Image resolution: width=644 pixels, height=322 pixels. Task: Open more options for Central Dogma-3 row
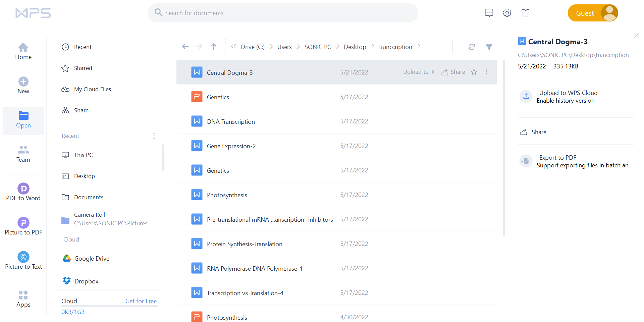click(x=486, y=72)
